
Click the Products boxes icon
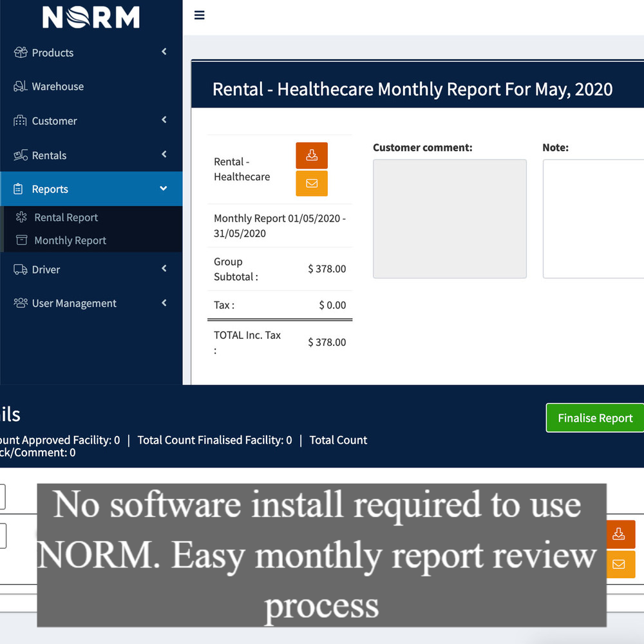coord(21,53)
